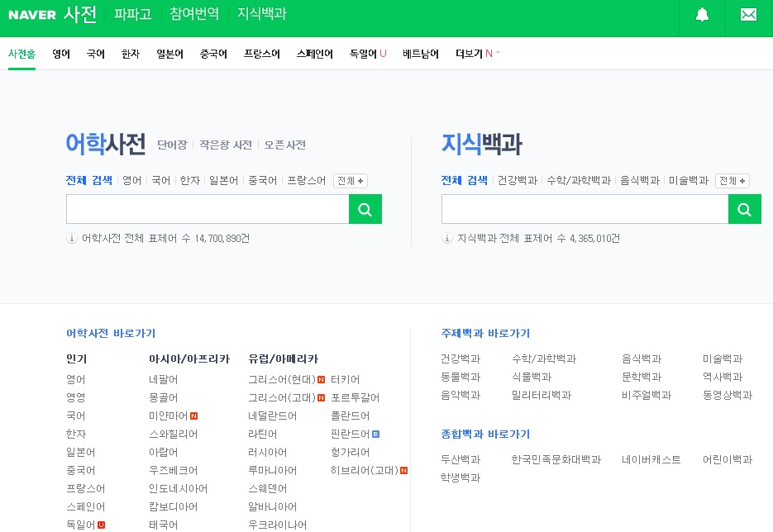Open the 오픈사전 link
Screen dimensions: 773x532
point(285,143)
